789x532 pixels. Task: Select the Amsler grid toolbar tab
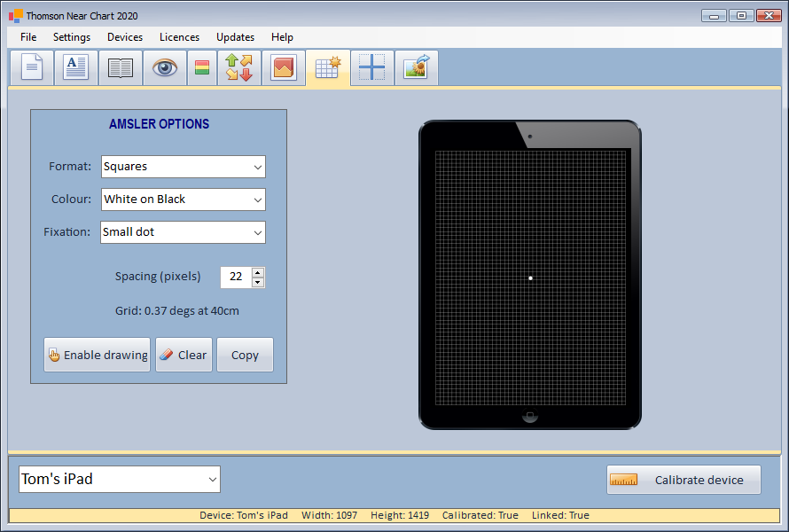click(328, 68)
